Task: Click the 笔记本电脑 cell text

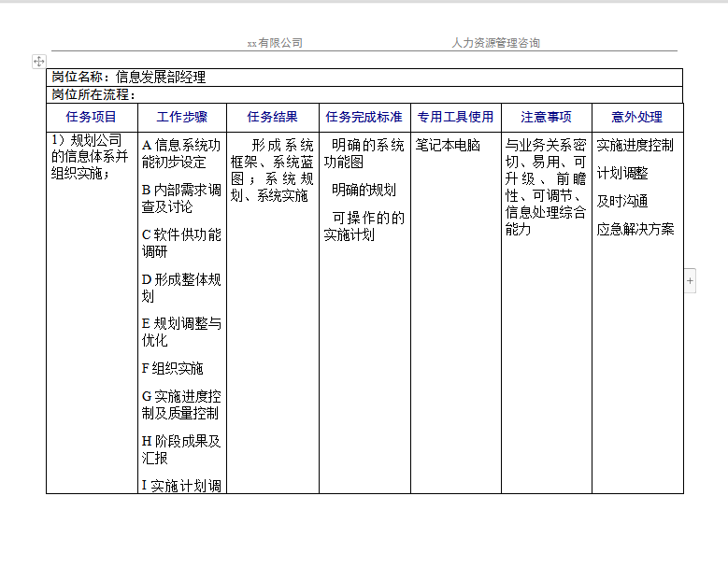Action: [x=448, y=146]
